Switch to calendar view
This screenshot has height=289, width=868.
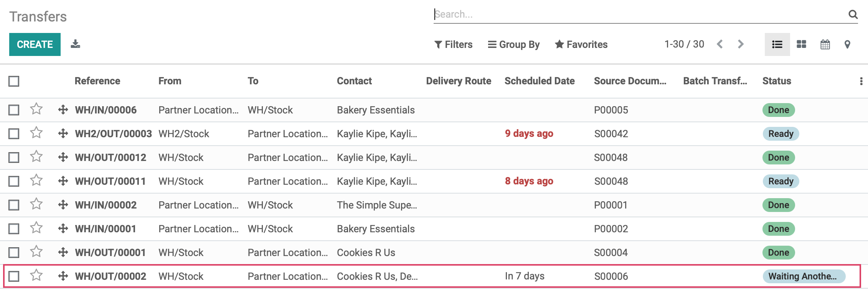(x=825, y=44)
